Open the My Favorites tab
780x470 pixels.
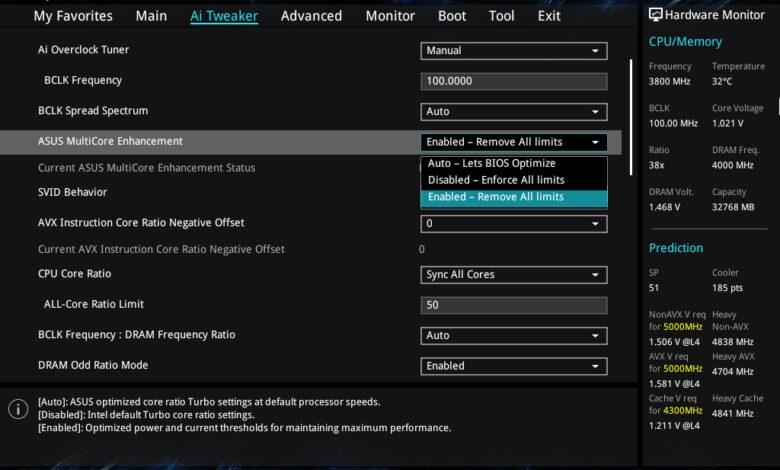coord(73,16)
